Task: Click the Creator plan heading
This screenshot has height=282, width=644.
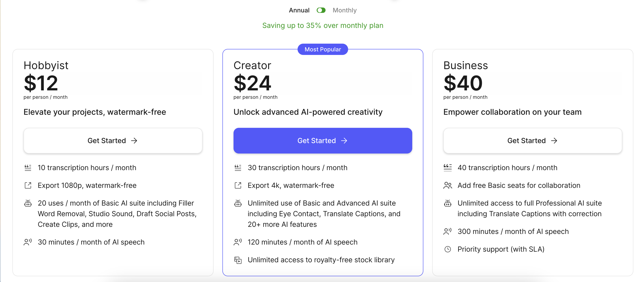Action: coord(252,65)
